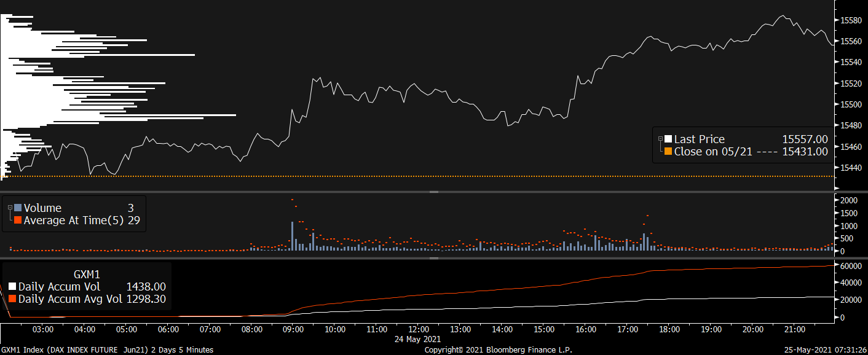This screenshot has width=868, height=355.
Task: Click the 25-May-2021 07:31:26 timestamp
Action: (826, 350)
